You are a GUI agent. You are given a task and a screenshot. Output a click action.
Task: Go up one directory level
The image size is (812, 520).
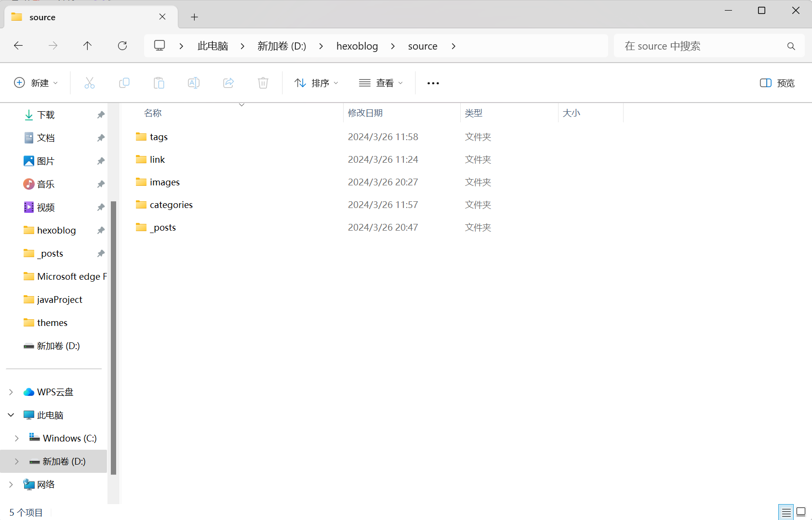(x=87, y=46)
